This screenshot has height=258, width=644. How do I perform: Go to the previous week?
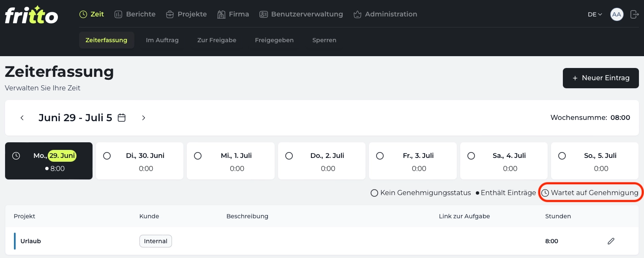(22, 118)
